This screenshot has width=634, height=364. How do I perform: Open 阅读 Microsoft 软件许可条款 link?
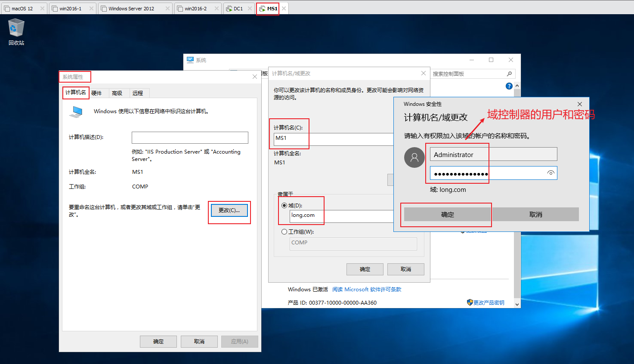click(367, 290)
